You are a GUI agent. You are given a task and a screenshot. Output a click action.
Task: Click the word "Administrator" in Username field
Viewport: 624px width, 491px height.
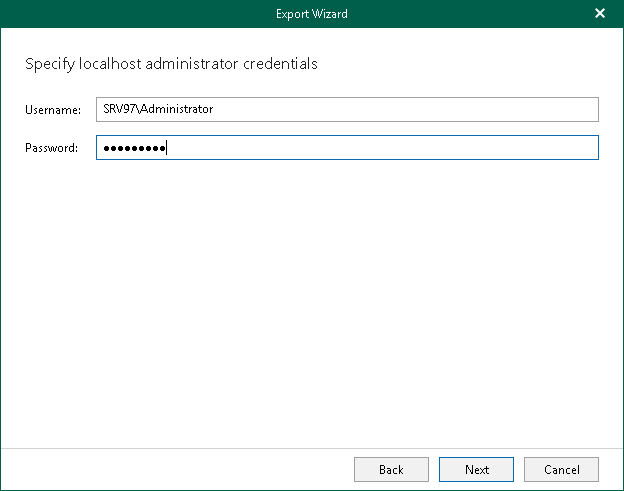click(x=176, y=109)
